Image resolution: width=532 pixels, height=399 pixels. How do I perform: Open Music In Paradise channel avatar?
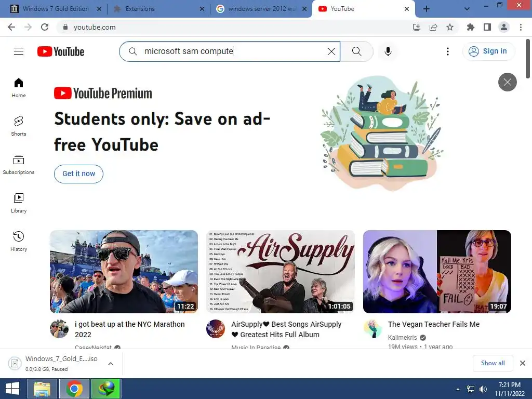coord(216,329)
